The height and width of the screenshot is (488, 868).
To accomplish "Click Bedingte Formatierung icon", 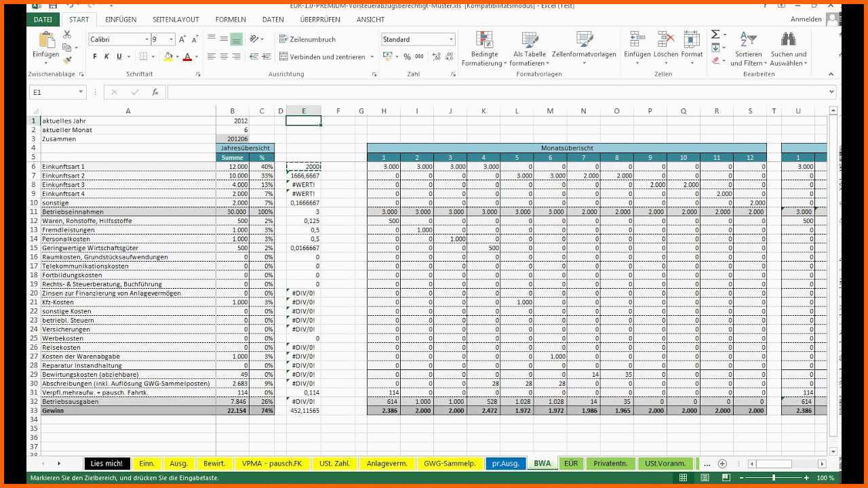I will [x=484, y=49].
